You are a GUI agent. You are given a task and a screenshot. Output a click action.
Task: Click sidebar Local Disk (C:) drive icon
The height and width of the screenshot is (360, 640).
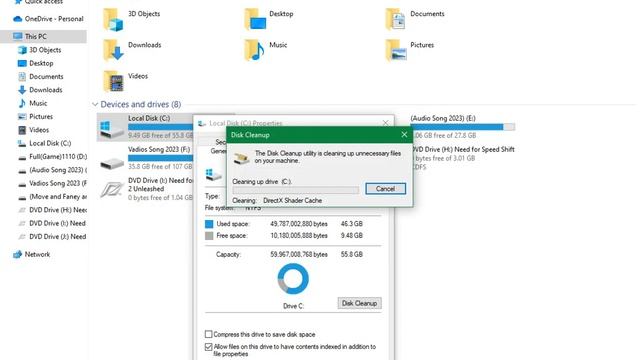[22, 143]
